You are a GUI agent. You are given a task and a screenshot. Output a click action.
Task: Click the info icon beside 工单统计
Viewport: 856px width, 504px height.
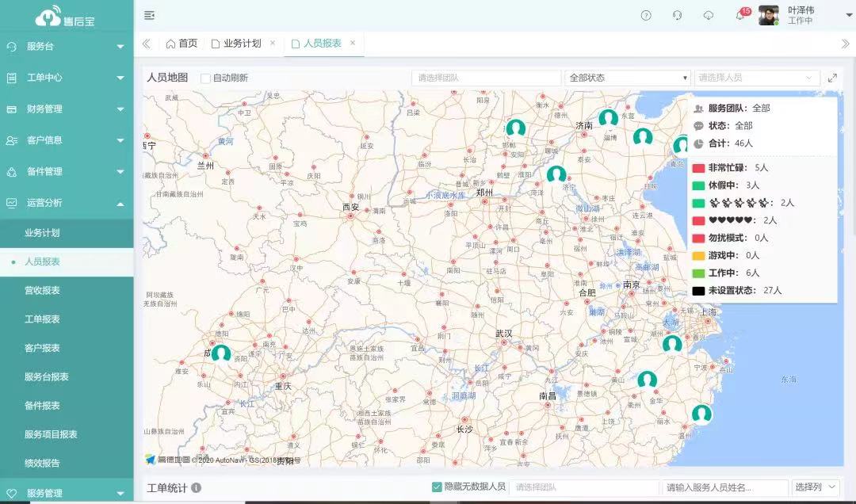click(x=196, y=488)
